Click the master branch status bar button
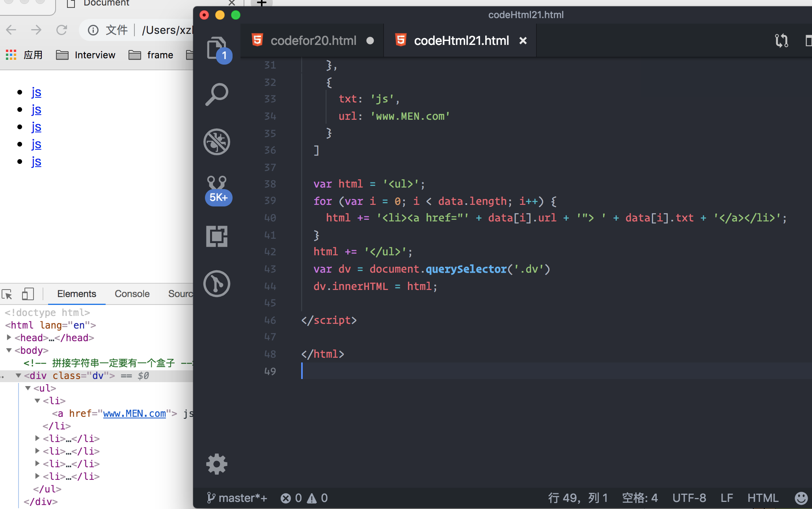Image resolution: width=812 pixels, height=509 pixels. tap(237, 498)
